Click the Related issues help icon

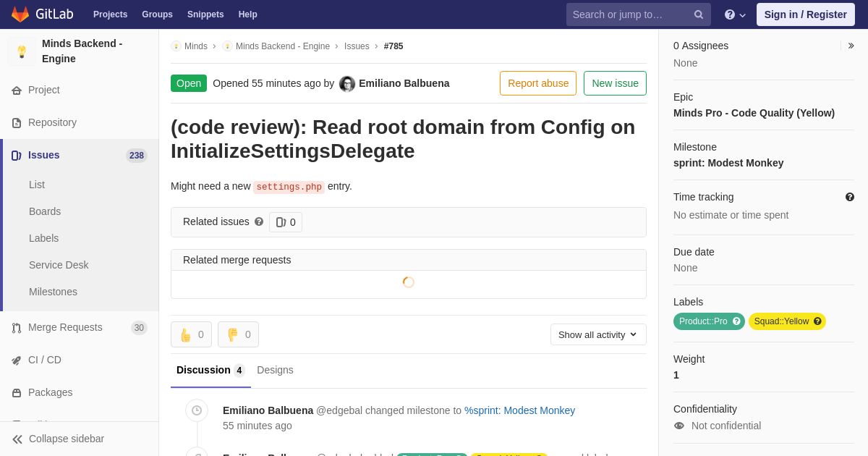[259, 221]
